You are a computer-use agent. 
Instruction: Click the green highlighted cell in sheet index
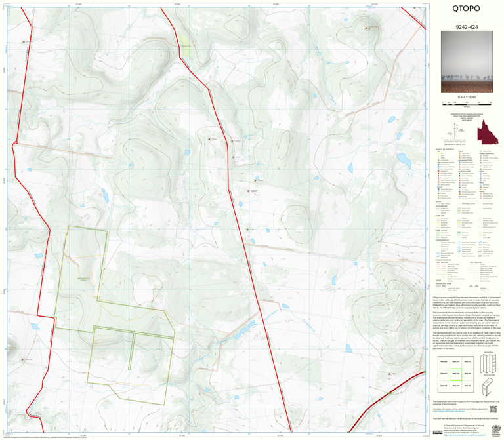click(455, 374)
